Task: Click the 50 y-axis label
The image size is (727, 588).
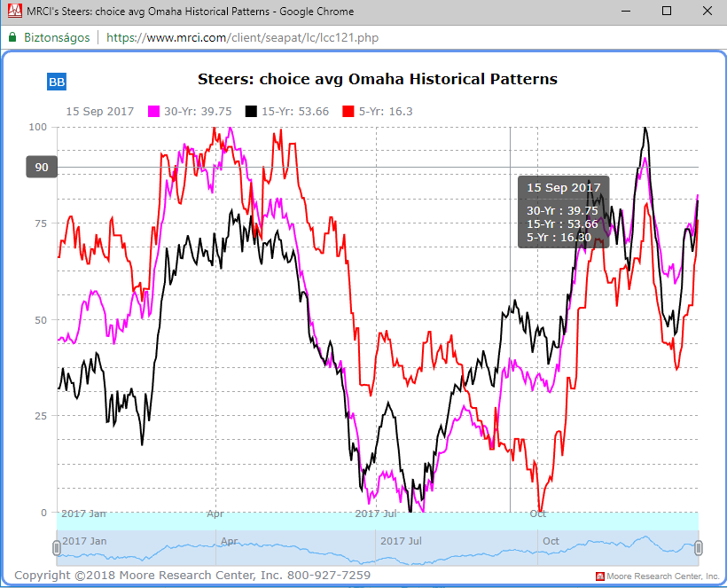Action: pos(41,320)
